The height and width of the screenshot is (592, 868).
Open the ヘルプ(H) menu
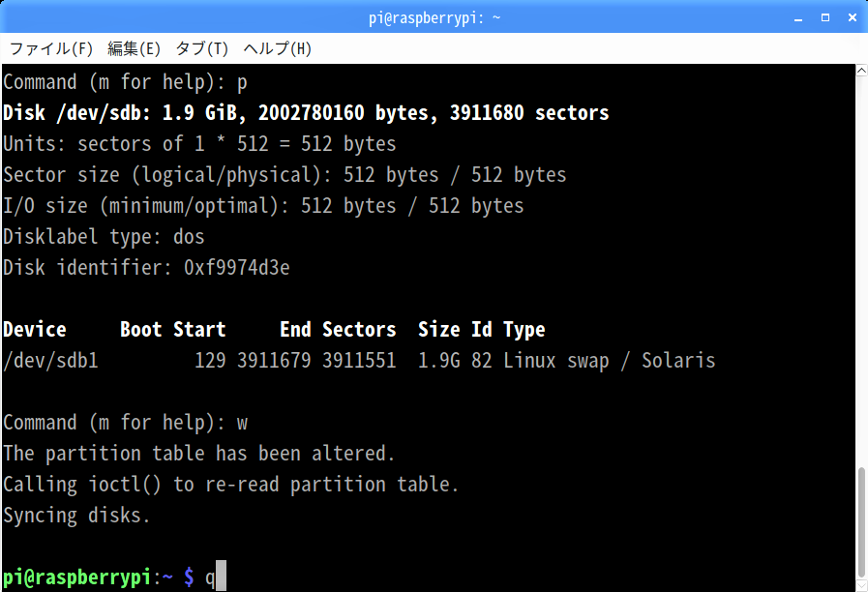tap(278, 48)
